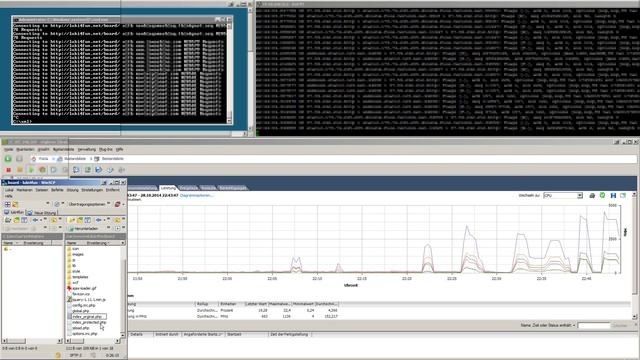Image resolution: width=640 pixels, height=360 pixels.
Task: Click the synchronize icon in WinSCP top toolbar
Action: [15, 204]
